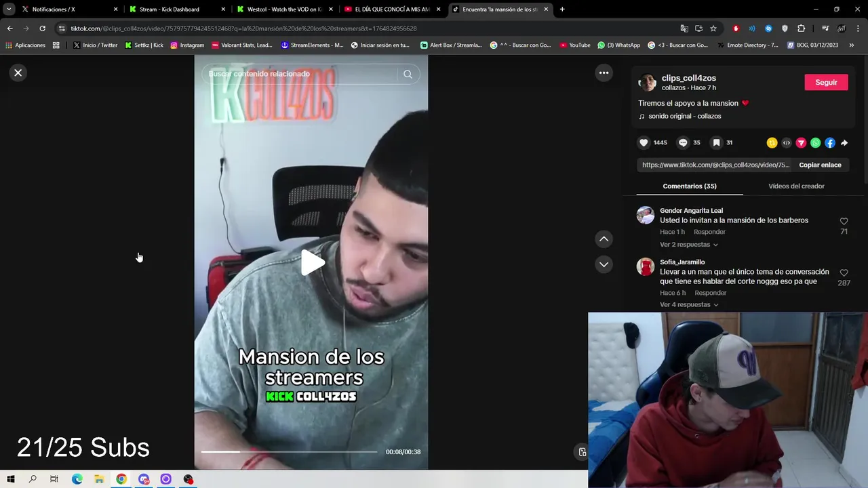This screenshot has width=868, height=488.
Task: Go to previous video with up arrow
Action: tap(604, 239)
